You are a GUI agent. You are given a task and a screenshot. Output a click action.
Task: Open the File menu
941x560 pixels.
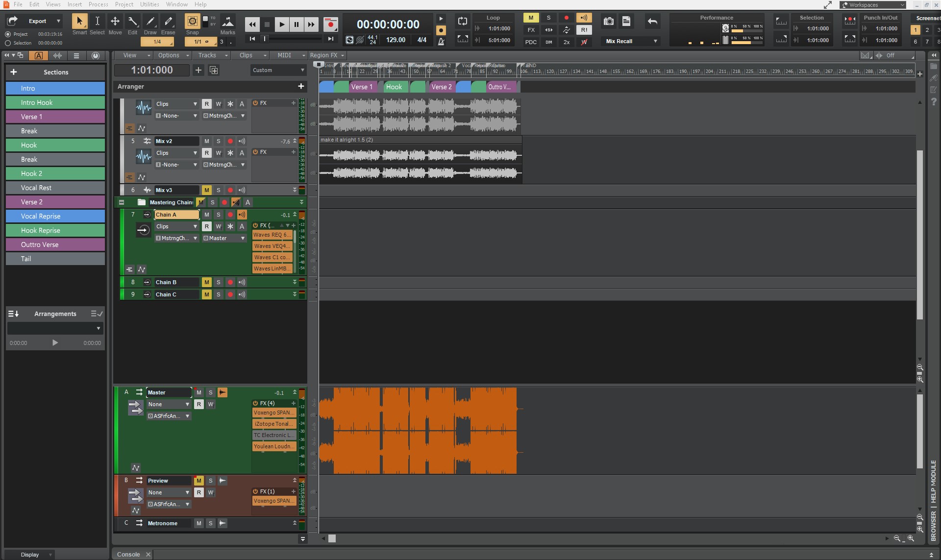tap(18, 4)
